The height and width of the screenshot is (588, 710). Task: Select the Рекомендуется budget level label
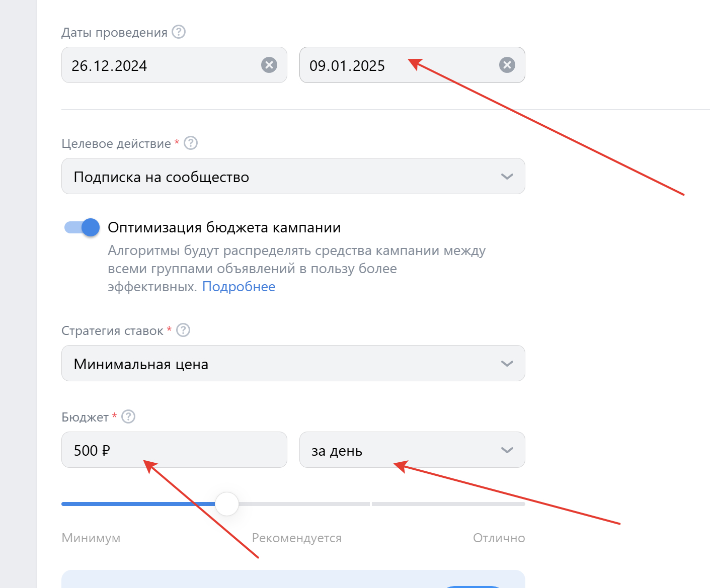pyautogui.click(x=296, y=538)
